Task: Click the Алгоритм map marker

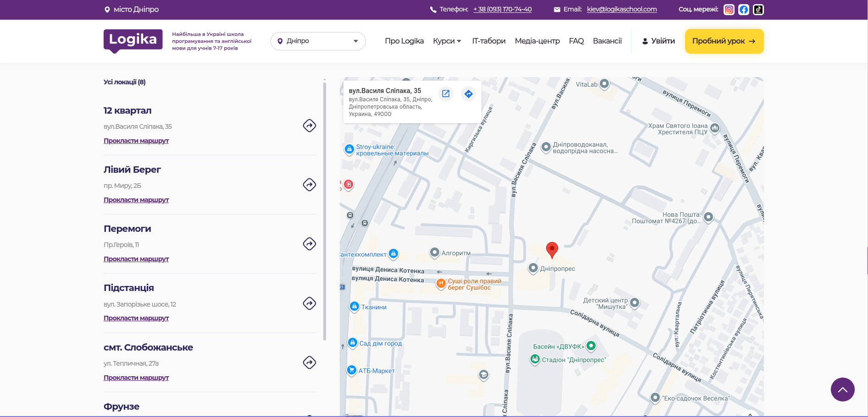Action: point(434,252)
